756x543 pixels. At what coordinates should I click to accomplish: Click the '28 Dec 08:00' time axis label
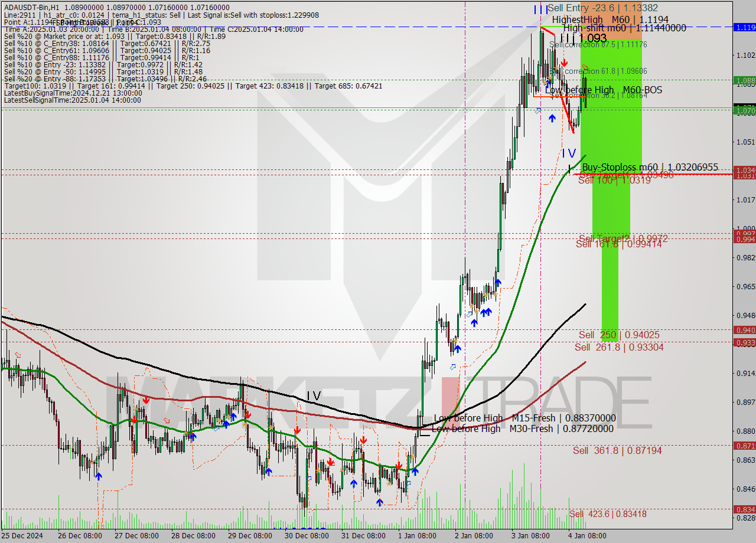point(193,536)
